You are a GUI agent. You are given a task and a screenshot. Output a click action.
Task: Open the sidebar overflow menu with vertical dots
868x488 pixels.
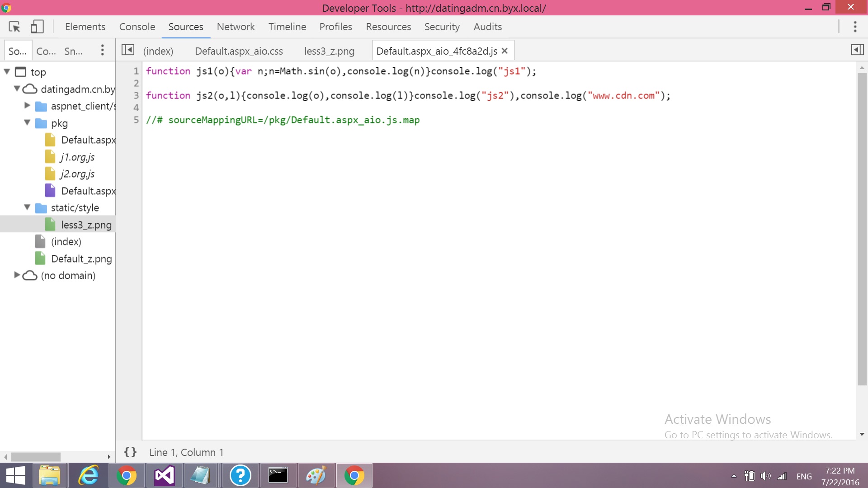(x=102, y=50)
